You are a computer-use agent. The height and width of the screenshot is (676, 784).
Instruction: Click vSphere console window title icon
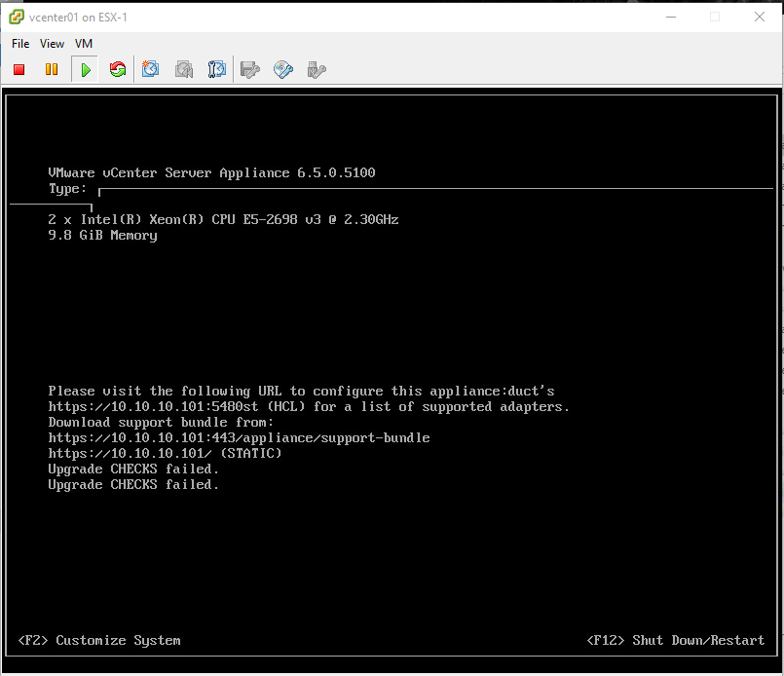click(17, 17)
